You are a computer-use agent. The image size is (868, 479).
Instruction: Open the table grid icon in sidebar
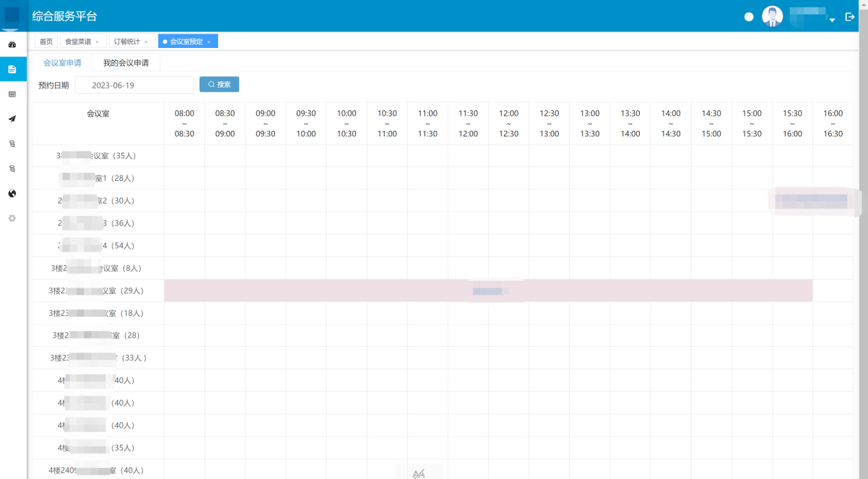(x=12, y=95)
